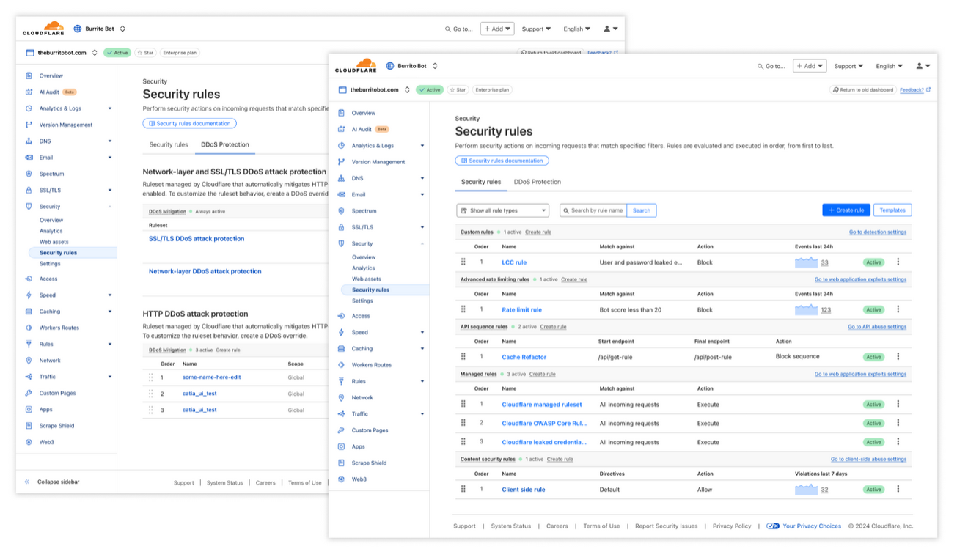This screenshot has width=968, height=560.
Task: Open kebab menu for Rate limit rule row
Action: [x=898, y=309]
